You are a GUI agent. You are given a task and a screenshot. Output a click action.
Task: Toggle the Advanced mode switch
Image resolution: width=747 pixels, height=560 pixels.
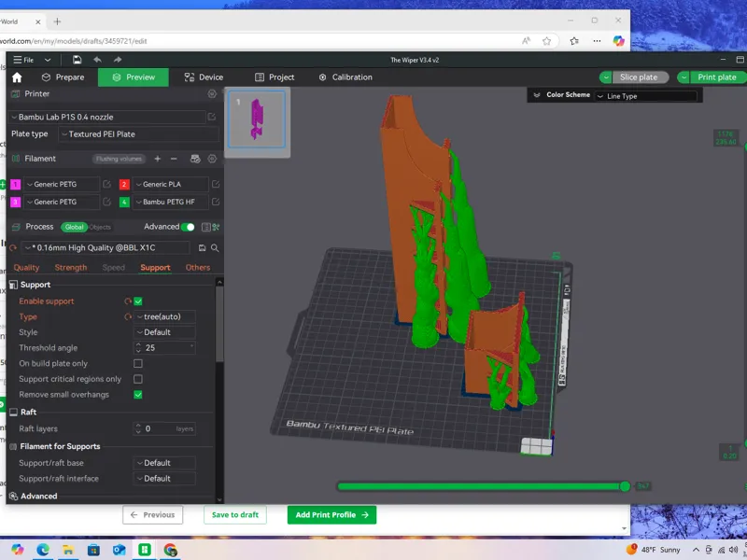click(x=189, y=227)
